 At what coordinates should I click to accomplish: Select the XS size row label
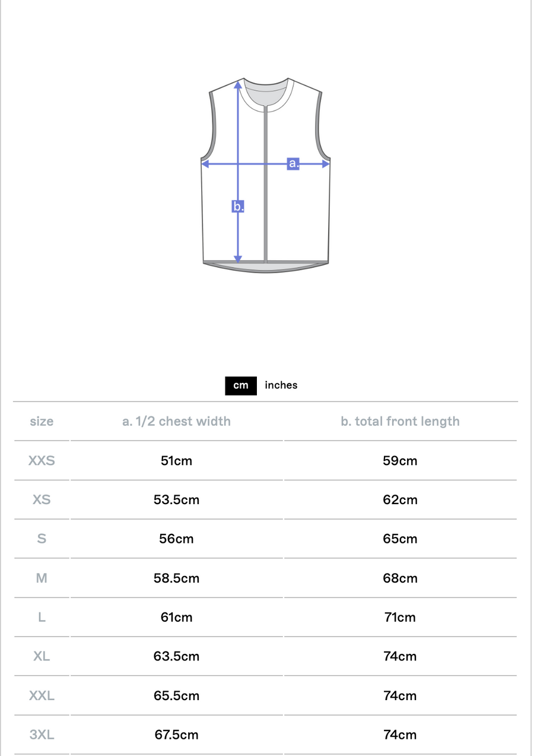42,500
